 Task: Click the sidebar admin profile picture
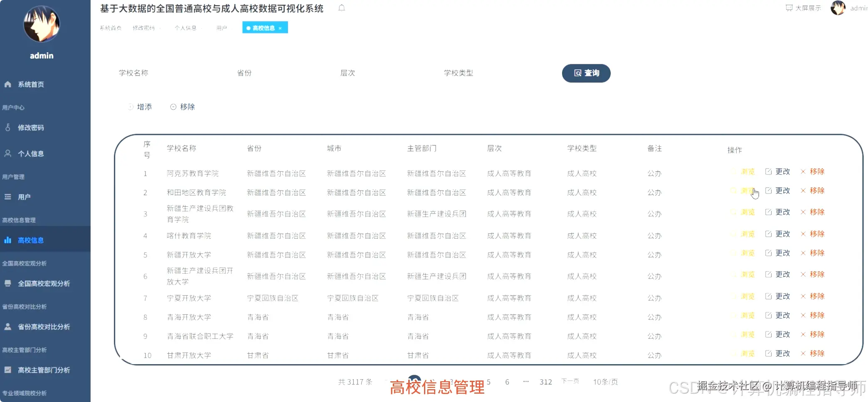[42, 24]
